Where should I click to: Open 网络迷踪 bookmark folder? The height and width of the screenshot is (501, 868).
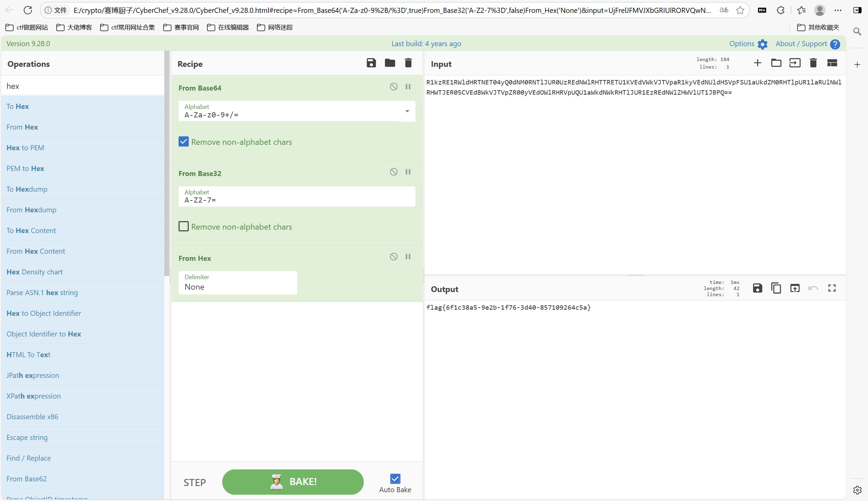[275, 27]
